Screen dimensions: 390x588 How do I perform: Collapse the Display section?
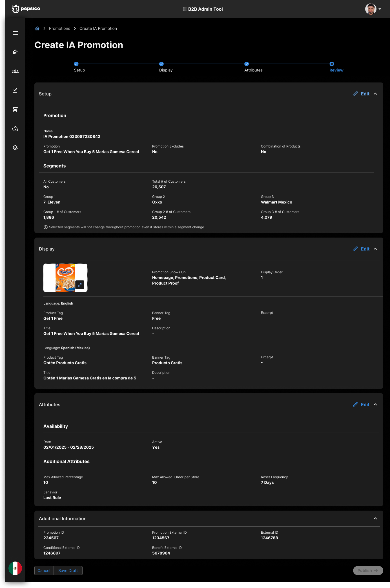(x=375, y=249)
